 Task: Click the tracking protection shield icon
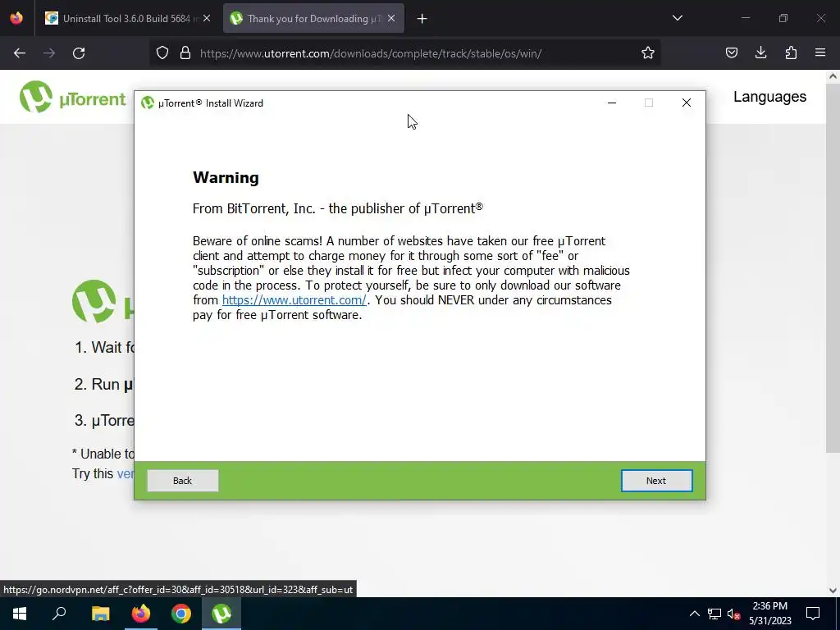point(162,53)
